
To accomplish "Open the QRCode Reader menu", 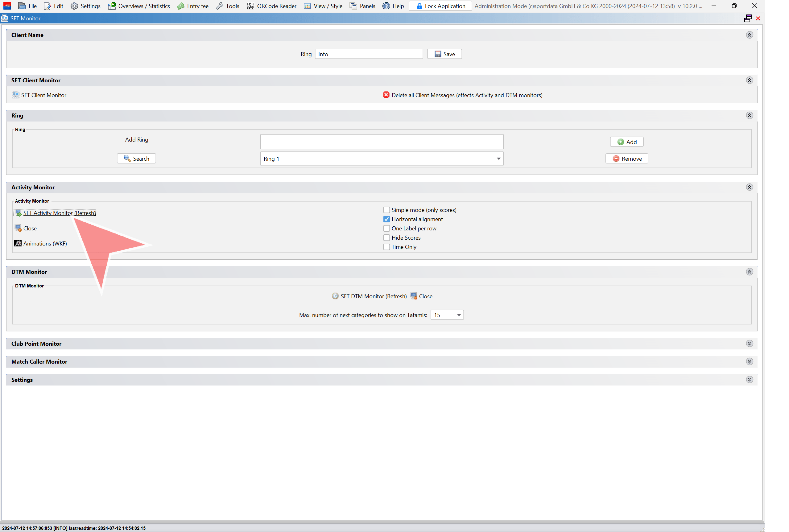I will tap(271, 6).
